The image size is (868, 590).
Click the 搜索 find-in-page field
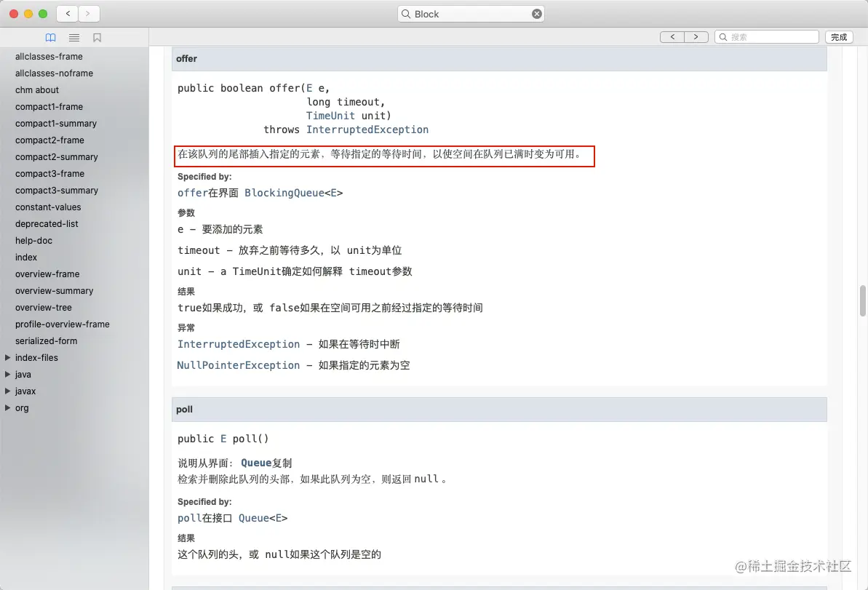point(767,37)
